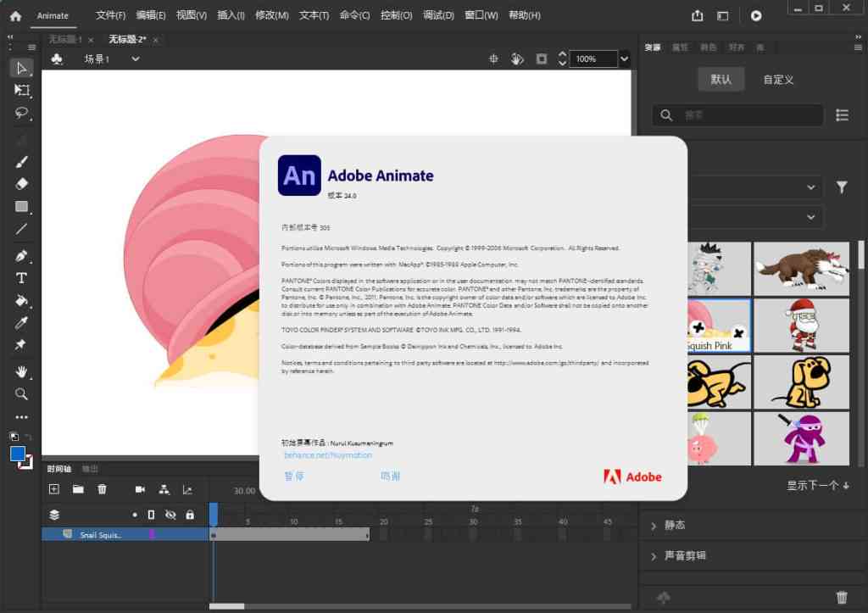Screen dimensions: 868x613
Task: Close the 无标题-2* document tab
Action: [x=156, y=40]
